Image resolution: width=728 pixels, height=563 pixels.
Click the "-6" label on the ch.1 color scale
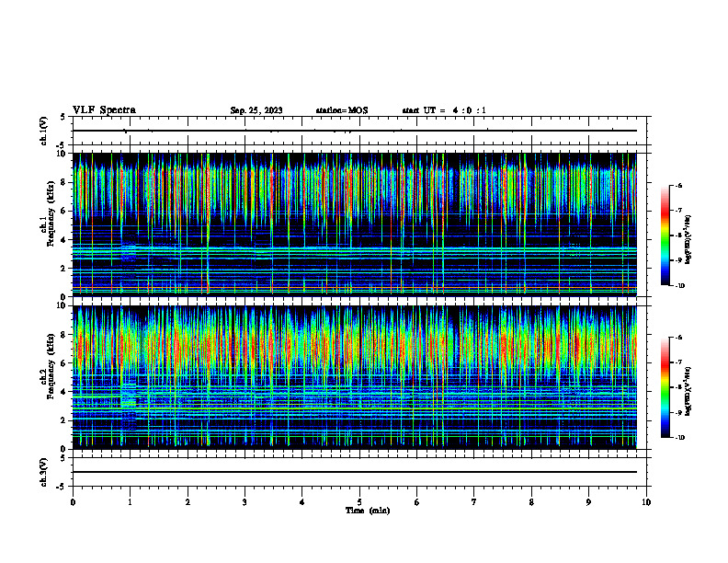(x=678, y=185)
